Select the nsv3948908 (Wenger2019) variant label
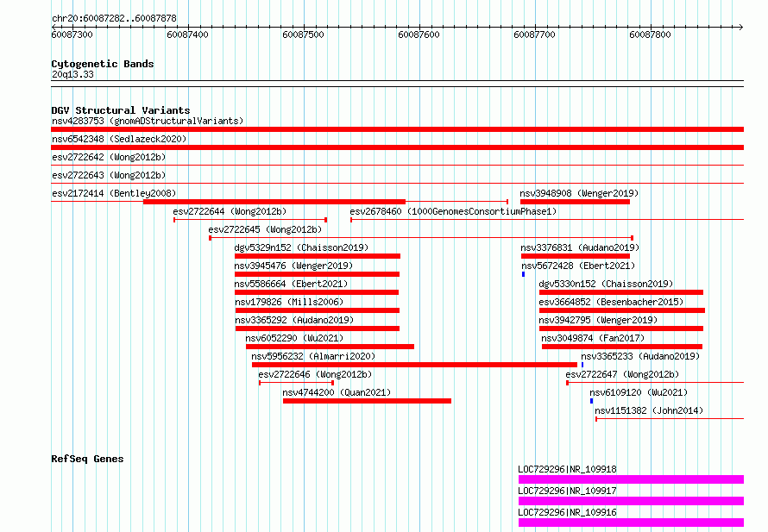 point(579,193)
